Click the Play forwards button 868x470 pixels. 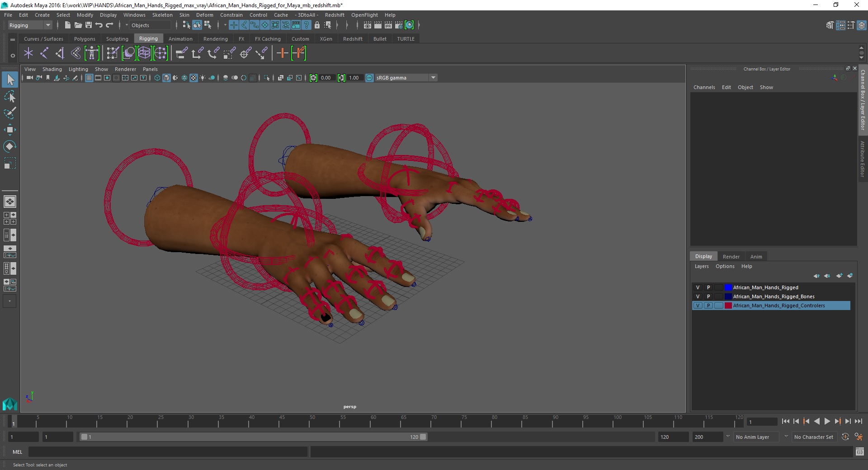click(827, 421)
